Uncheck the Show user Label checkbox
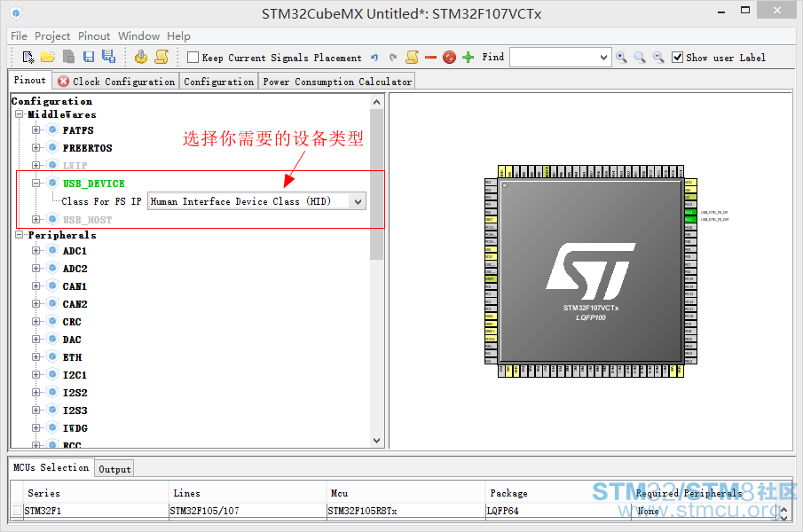This screenshot has width=803, height=532. [x=677, y=58]
